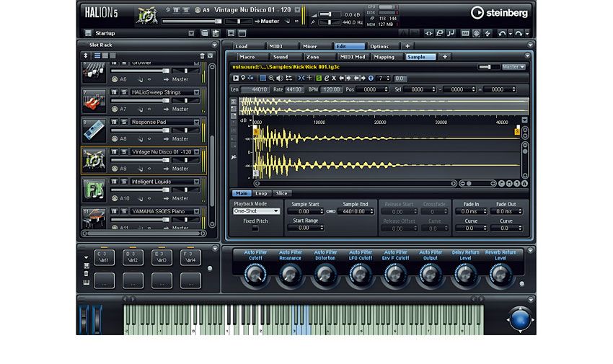Click the blue circular info icon in the sample toolbar
Image resolution: width=613 pixels, height=364 pixels.
click(371, 79)
